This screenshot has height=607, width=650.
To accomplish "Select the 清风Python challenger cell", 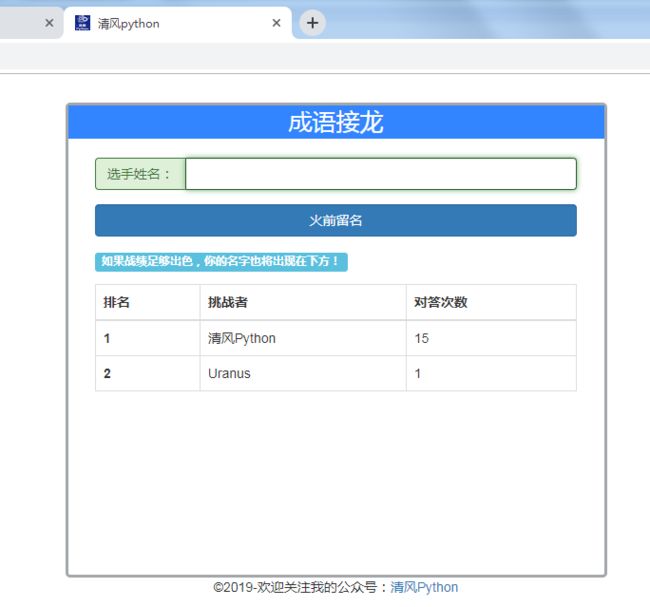I will click(303, 338).
